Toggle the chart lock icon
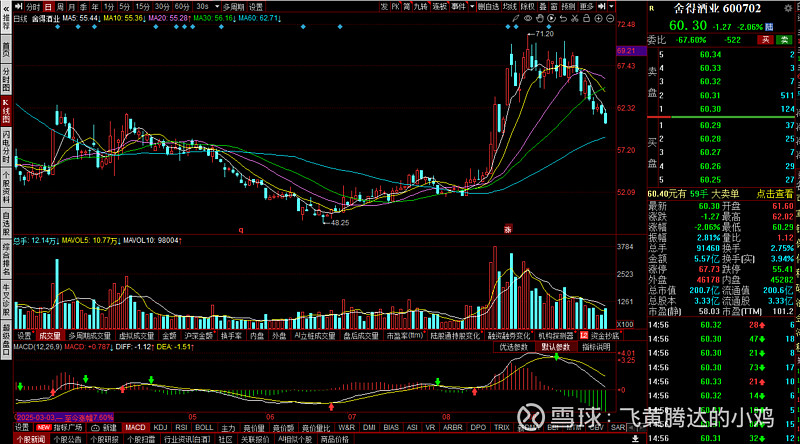The width and height of the screenshot is (800, 444). [587, 18]
